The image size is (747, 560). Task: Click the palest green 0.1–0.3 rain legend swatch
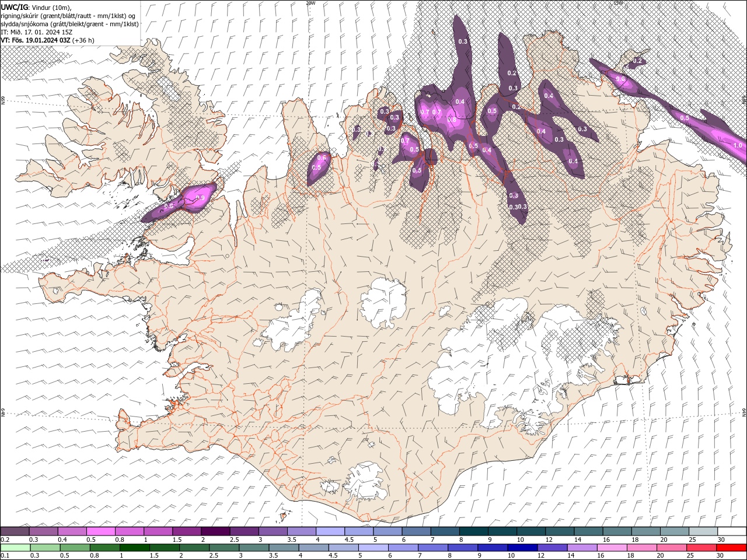15,548
